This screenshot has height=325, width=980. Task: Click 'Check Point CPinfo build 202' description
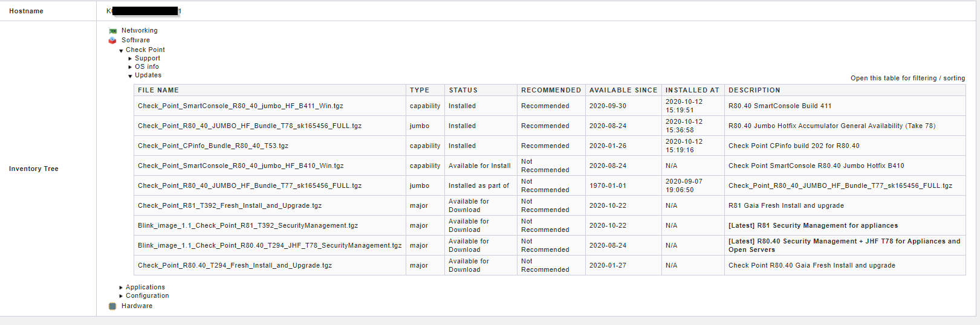(x=794, y=146)
